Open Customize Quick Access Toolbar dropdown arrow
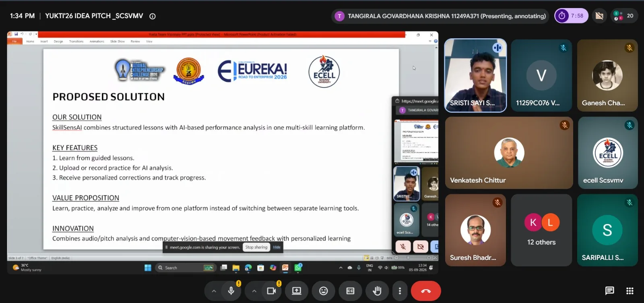Viewport: 644px width, 303px height. point(36,34)
